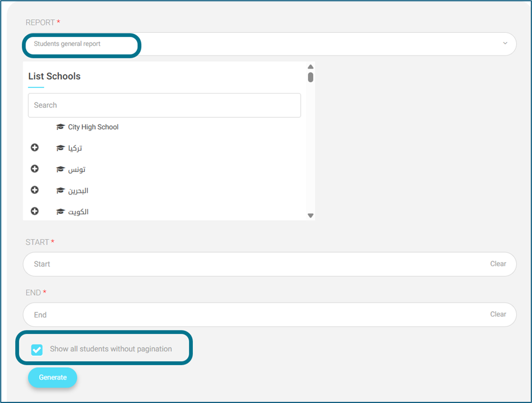
Task: Click the schools Search box
Action: (164, 105)
